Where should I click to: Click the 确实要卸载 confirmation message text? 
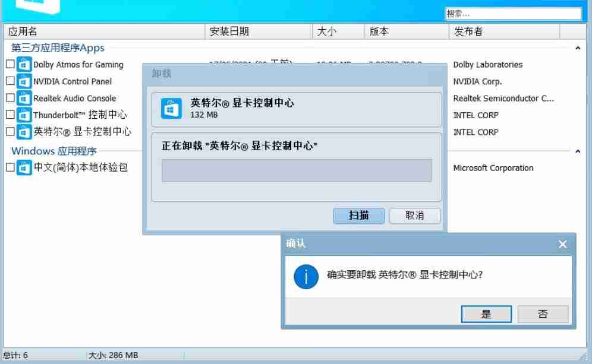(405, 274)
